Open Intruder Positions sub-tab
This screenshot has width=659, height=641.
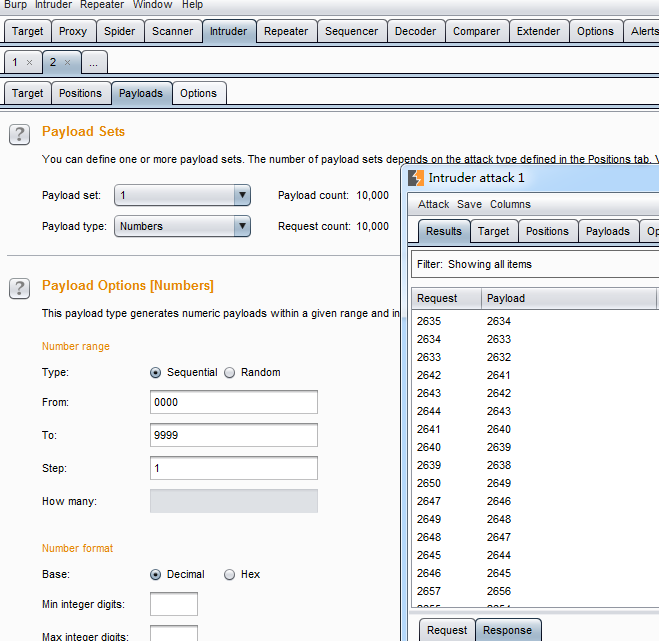[x=81, y=93]
